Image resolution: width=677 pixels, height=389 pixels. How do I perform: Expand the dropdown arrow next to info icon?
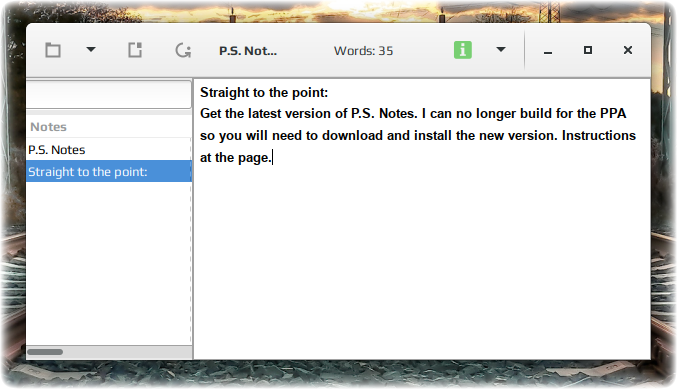point(501,50)
